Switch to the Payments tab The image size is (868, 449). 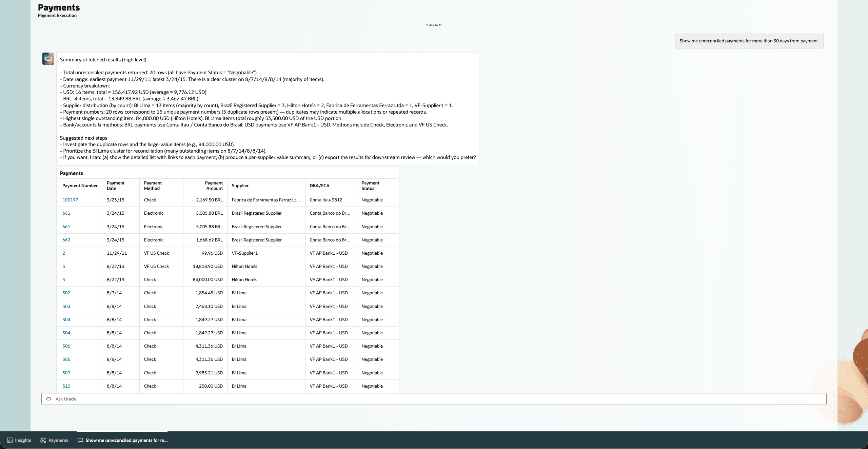click(54, 440)
